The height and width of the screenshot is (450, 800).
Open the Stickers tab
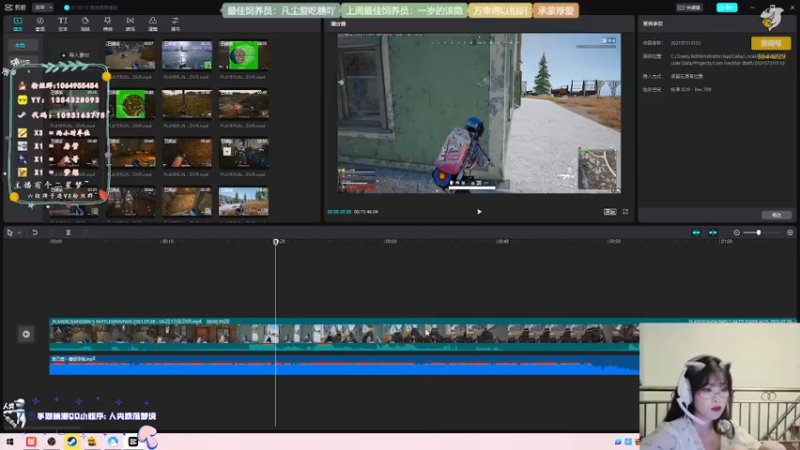point(85,23)
